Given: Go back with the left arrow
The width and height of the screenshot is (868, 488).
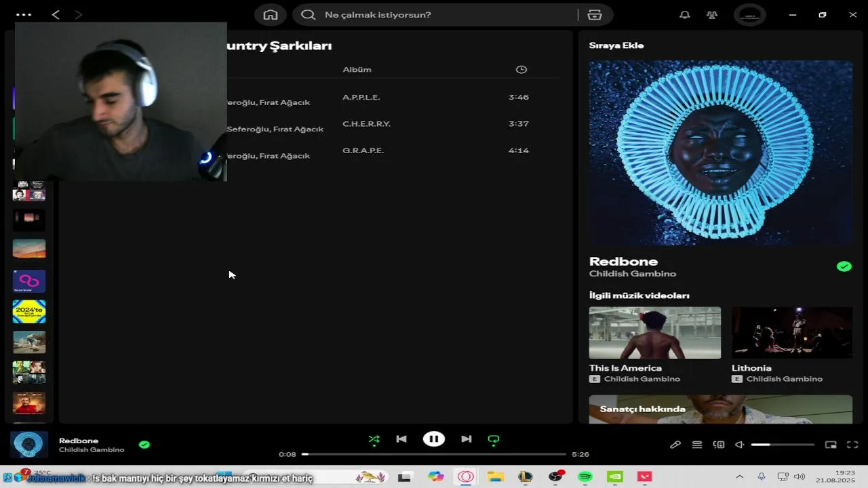Looking at the screenshot, I should pyautogui.click(x=56, y=14).
